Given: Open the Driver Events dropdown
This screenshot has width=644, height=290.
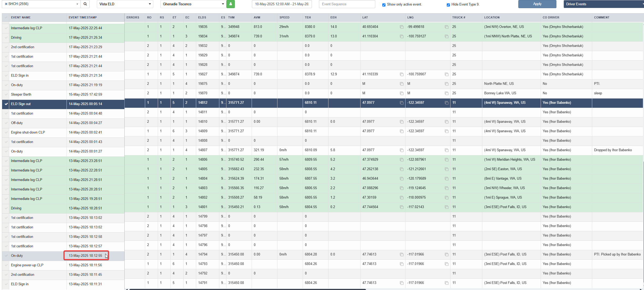Looking at the screenshot, I should pyautogui.click(x=604, y=4).
